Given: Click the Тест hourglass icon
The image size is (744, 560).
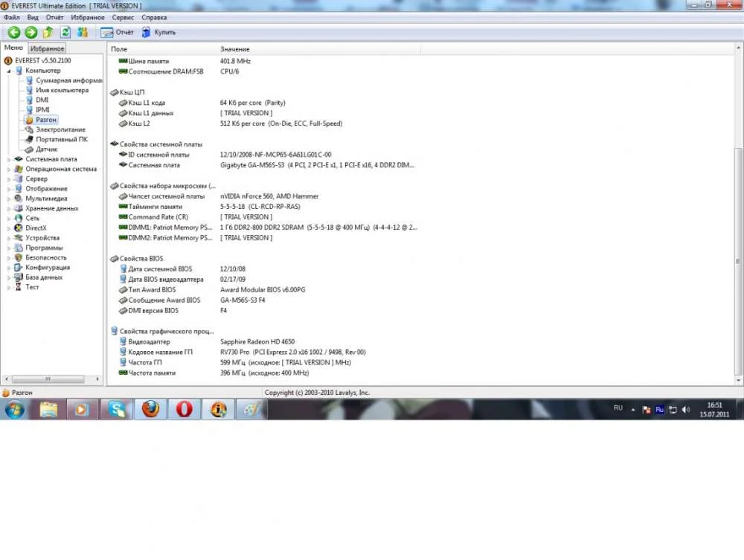Looking at the screenshot, I should 19,287.
